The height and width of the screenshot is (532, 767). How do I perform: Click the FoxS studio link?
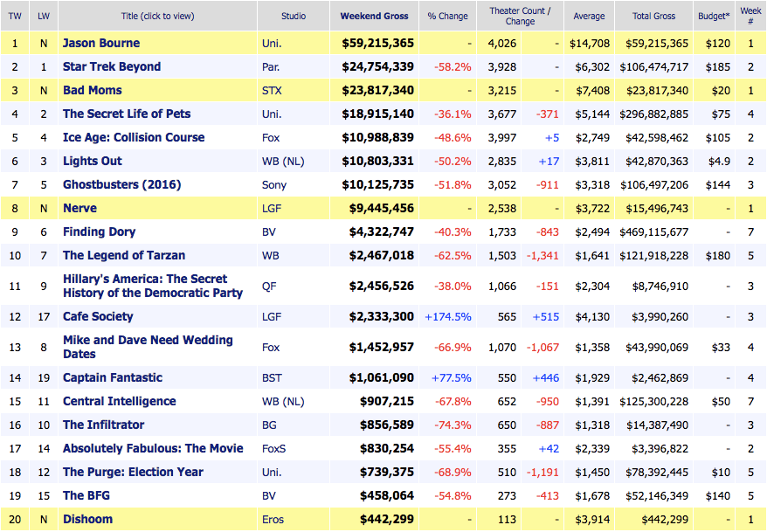click(x=274, y=448)
